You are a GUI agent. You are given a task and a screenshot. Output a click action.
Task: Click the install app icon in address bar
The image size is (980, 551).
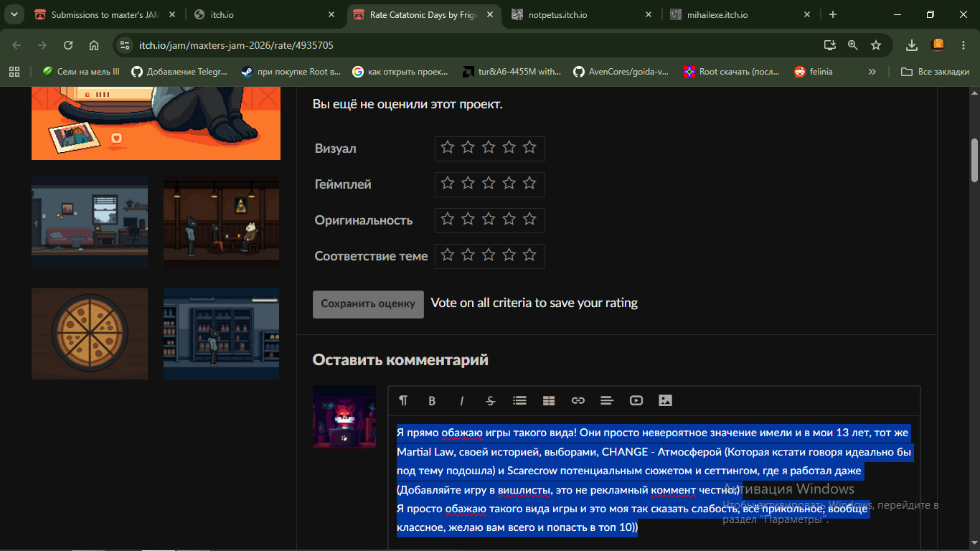(830, 45)
